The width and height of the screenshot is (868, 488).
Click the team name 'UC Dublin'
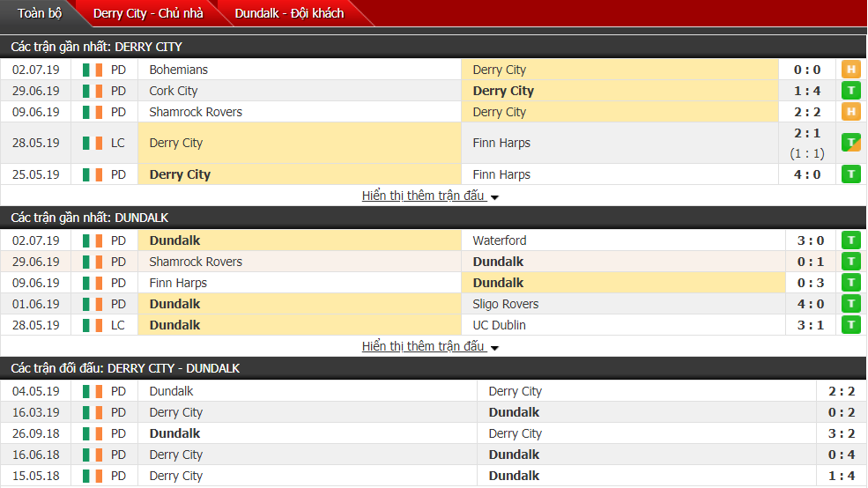500,325
